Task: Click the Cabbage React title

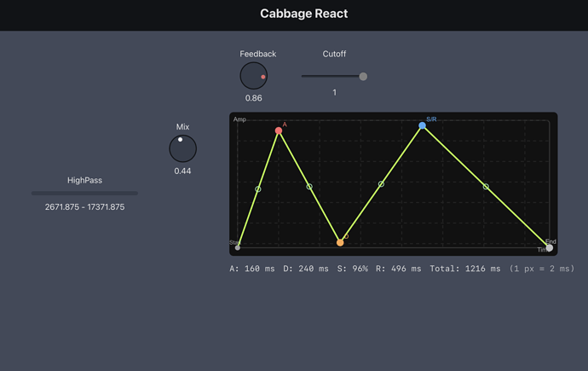Action: pos(303,14)
